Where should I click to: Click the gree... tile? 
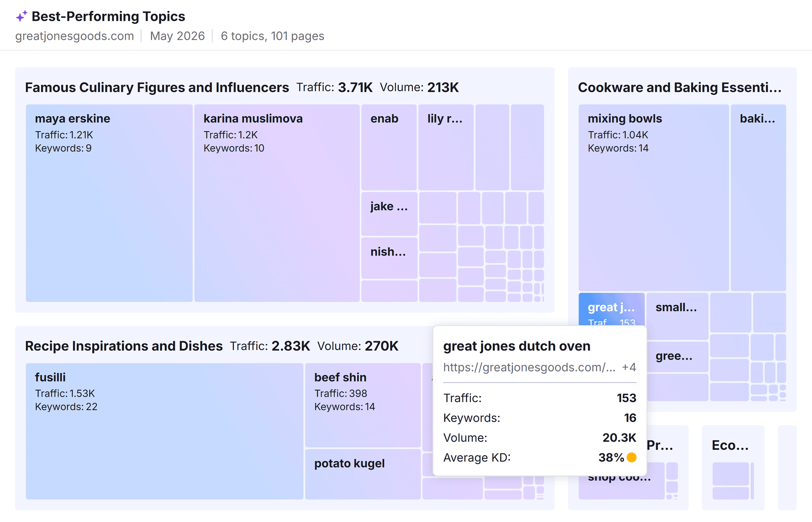pyautogui.click(x=677, y=357)
